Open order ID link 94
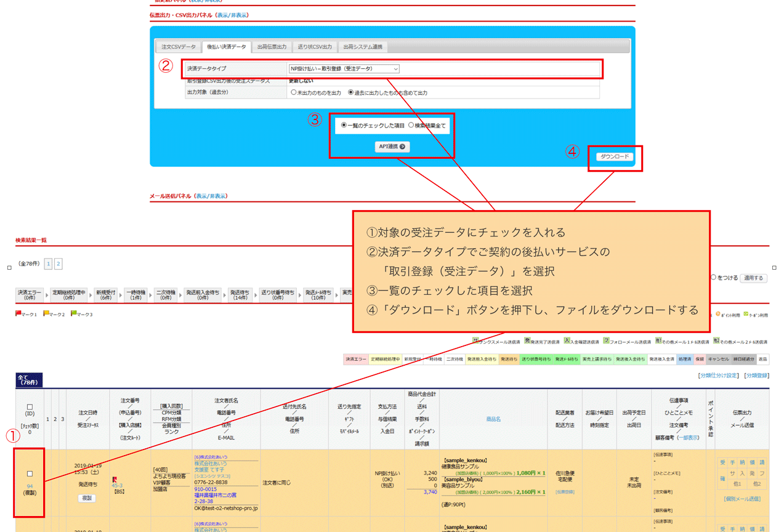This screenshot has width=784, height=532. (x=30, y=486)
